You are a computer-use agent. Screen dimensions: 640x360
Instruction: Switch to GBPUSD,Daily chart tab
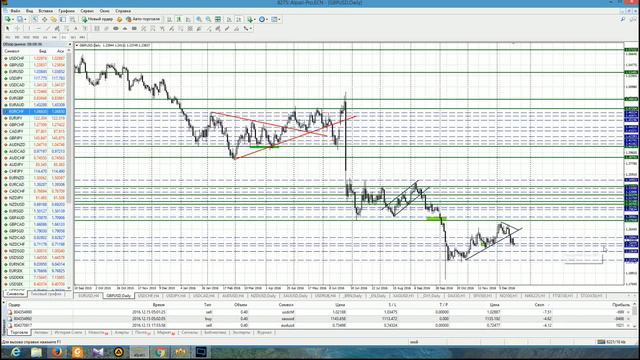118,296
